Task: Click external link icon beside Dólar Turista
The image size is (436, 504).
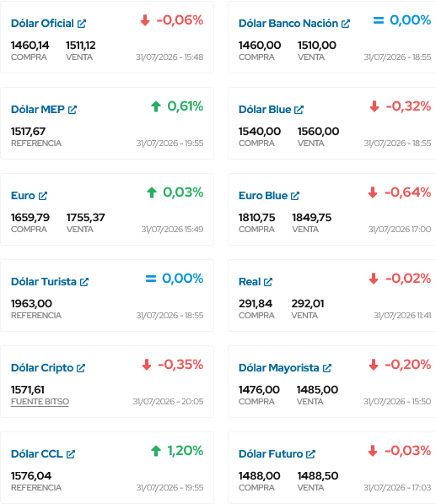Action: tap(84, 282)
